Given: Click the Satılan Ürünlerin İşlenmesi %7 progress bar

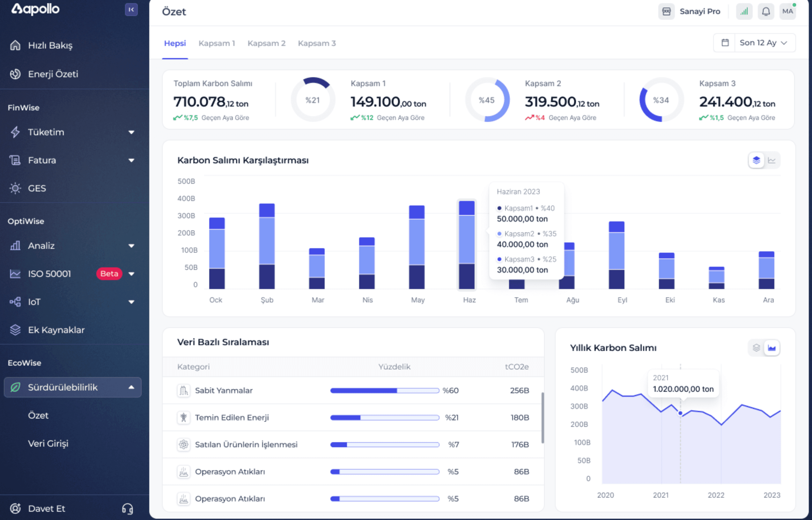Looking at the screenshot, I should 385,445.
